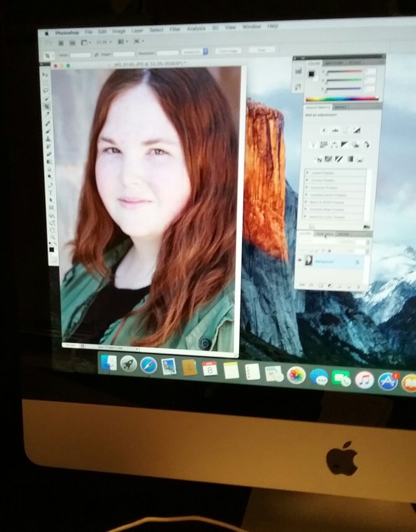Select the Eraser tool
Viewport: 416px width, 532px height.
(49, 154)
